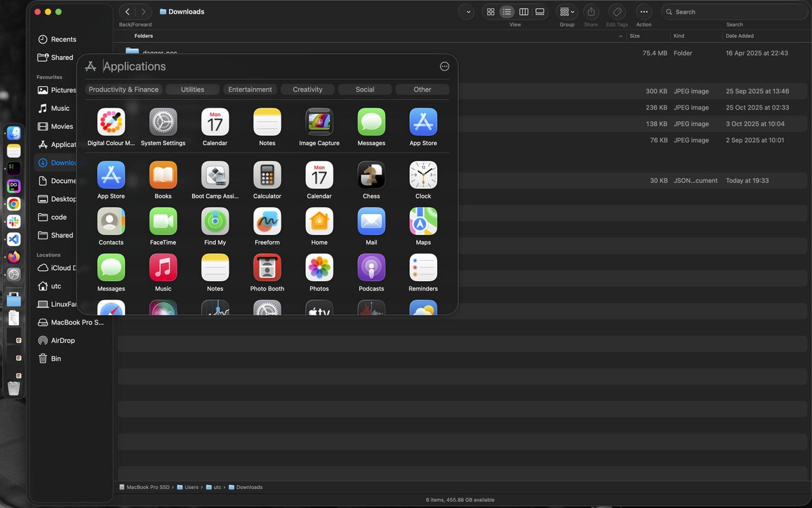Open the Clock app
Image resolution: width=812 pixels, height=508 pixels.
pyautogui.click(x=424, y=175)
